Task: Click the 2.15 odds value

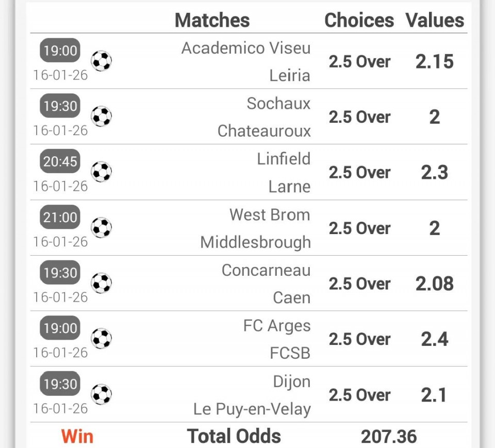Action: tap(435, 61)
